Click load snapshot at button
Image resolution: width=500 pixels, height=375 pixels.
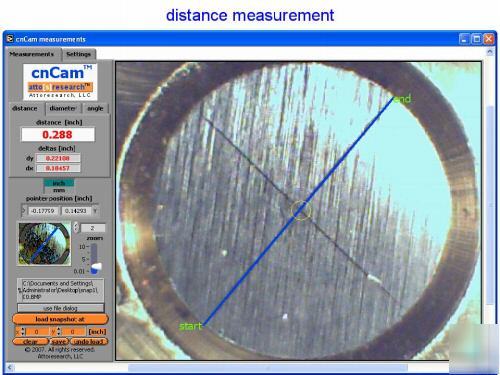tap(60, 319)
